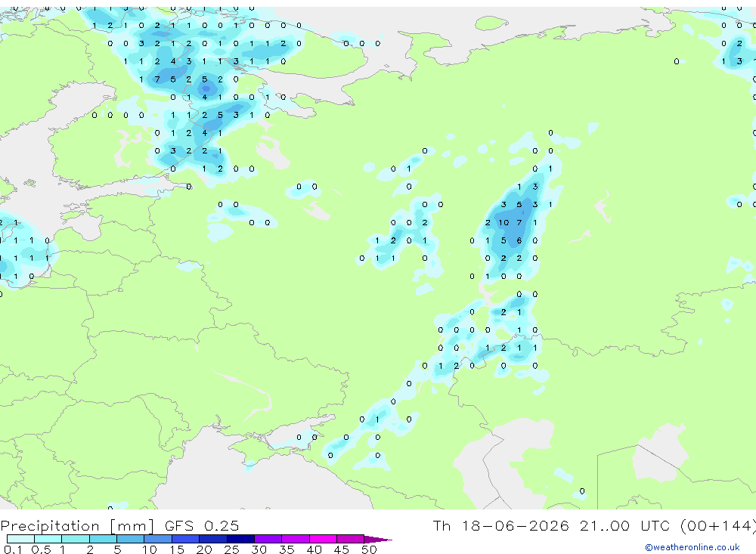The height and width of the screenshot is (554, 756).
Task: Click the '6' precipitation value on the map
Action: click(519, 240)
